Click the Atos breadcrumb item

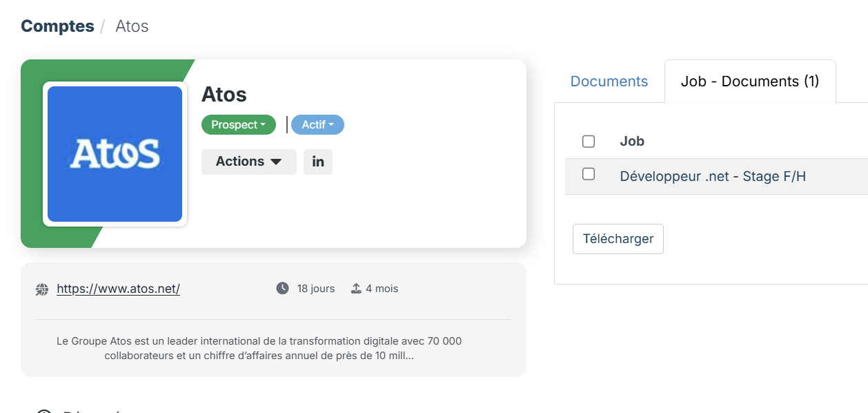tap(132, 26)
